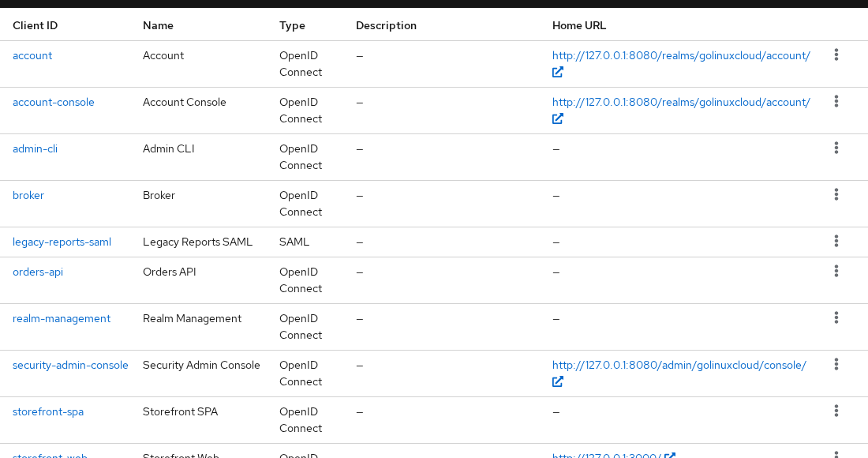This screenshot has width=868, height=458.
Task: Open the legacy-reports-saml client
Action: 62,242
